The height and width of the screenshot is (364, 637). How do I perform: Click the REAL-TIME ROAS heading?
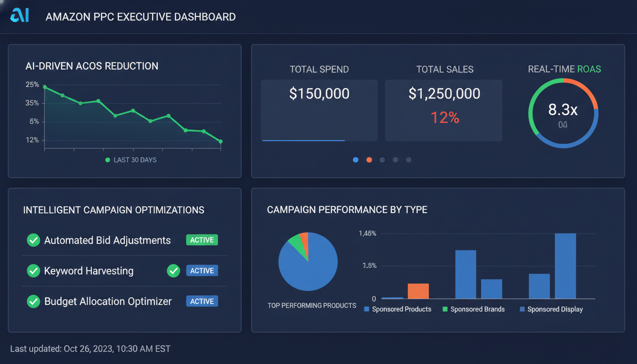[x=564, y=69]
